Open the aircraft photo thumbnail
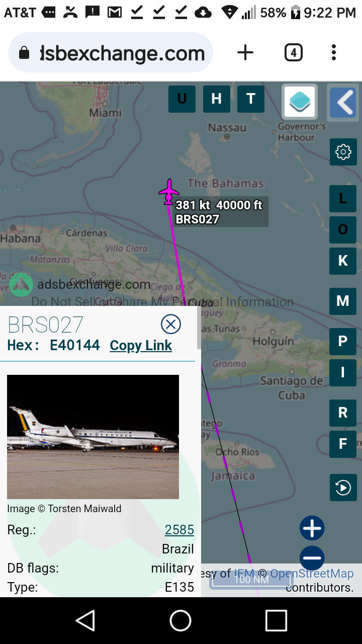This screenshot has width=362, height=644. point(93,437)
